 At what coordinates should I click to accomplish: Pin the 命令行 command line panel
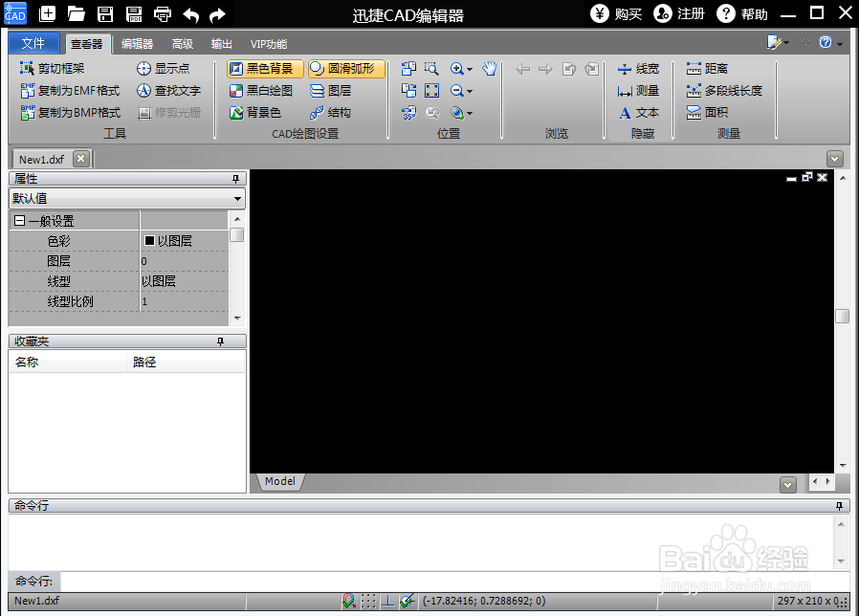click(839, 506)
